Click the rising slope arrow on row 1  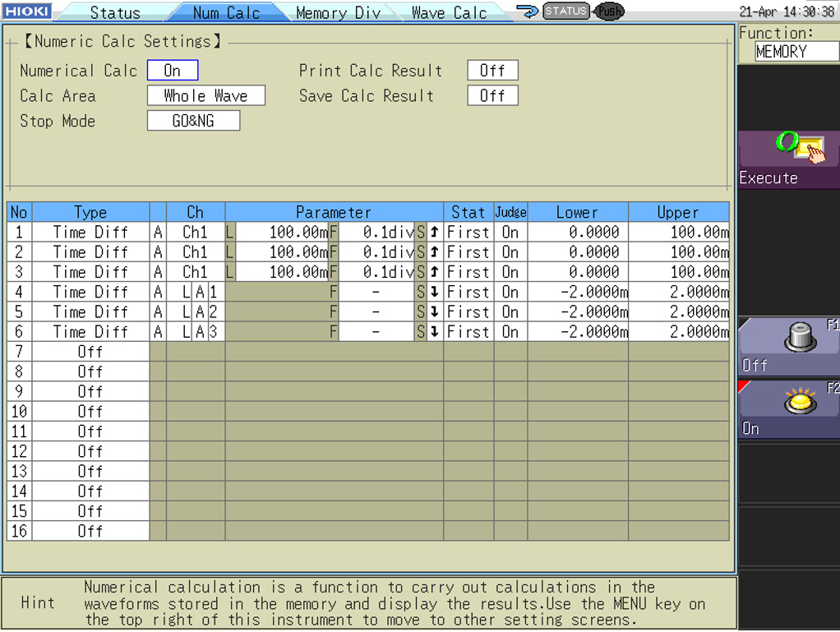(433, 233)
